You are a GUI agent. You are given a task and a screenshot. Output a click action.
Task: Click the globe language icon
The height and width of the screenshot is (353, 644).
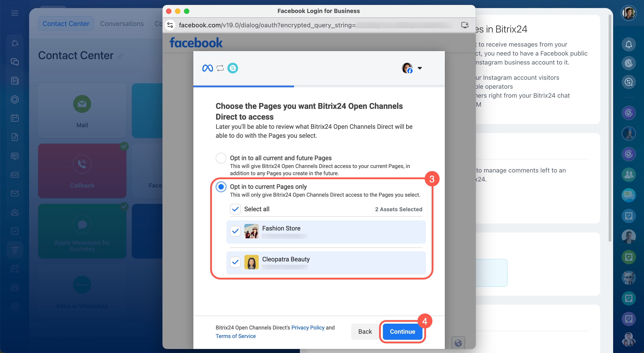(x=458, y=343)
